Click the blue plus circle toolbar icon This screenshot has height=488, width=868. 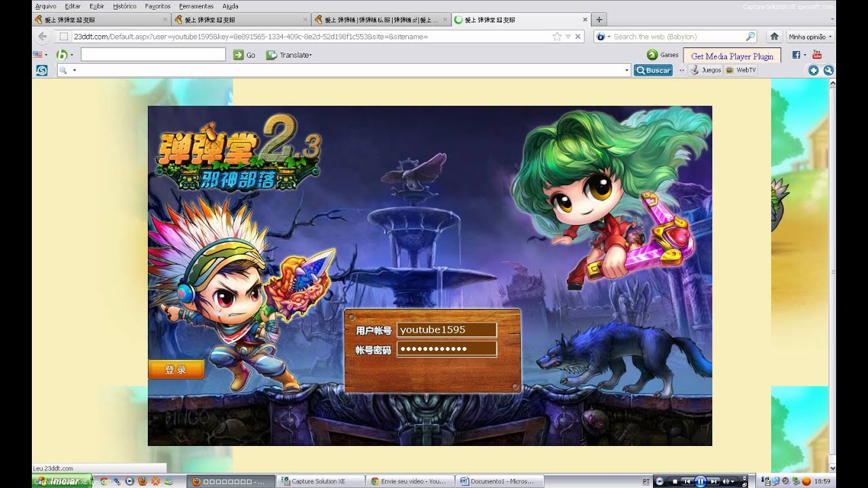pos(813,70)
